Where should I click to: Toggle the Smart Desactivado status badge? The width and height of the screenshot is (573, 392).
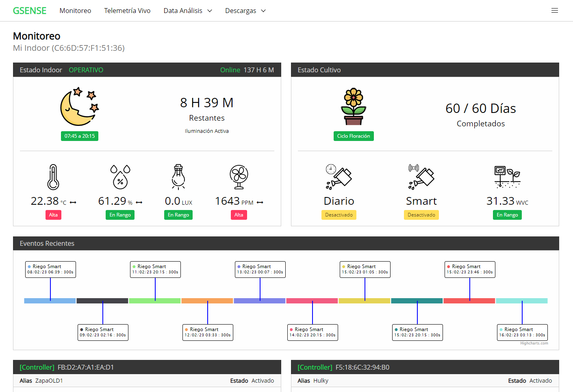pos(421,215)
